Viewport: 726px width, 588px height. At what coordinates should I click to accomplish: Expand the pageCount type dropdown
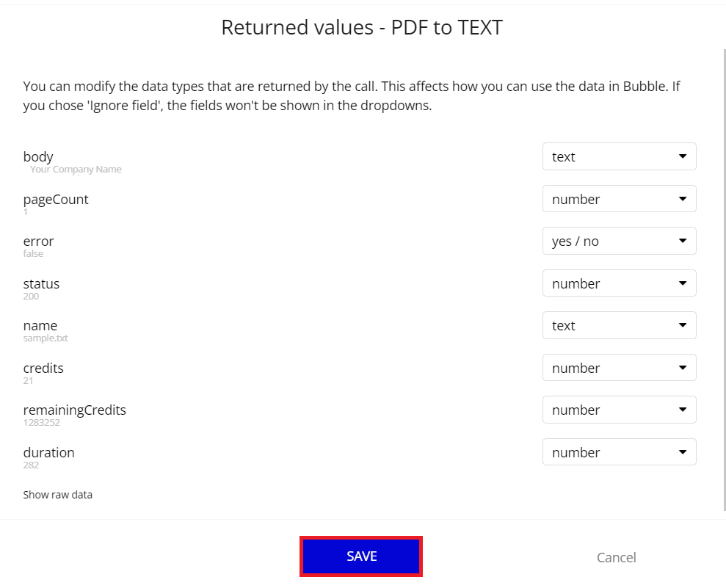[x=619, y=199]
